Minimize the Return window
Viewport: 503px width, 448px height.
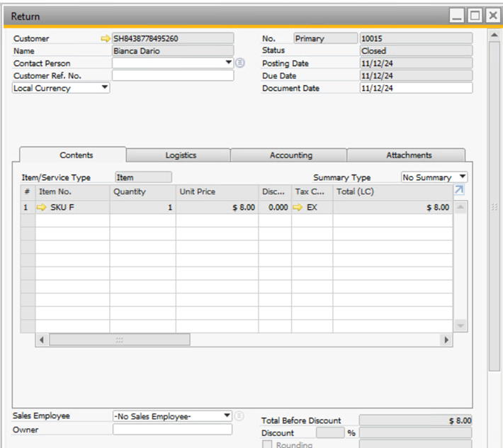(457, 16)
